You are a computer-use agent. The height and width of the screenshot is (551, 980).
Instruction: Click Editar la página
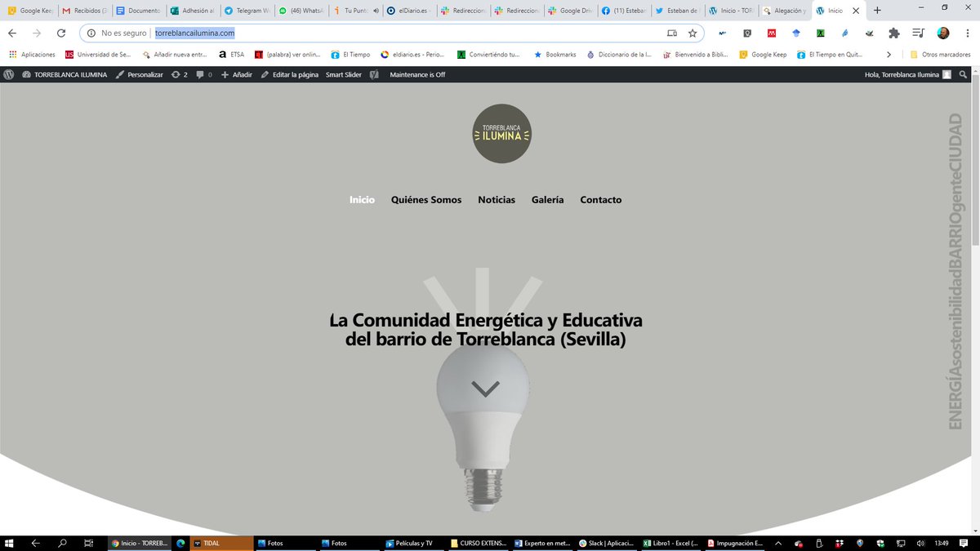[290, 74]
